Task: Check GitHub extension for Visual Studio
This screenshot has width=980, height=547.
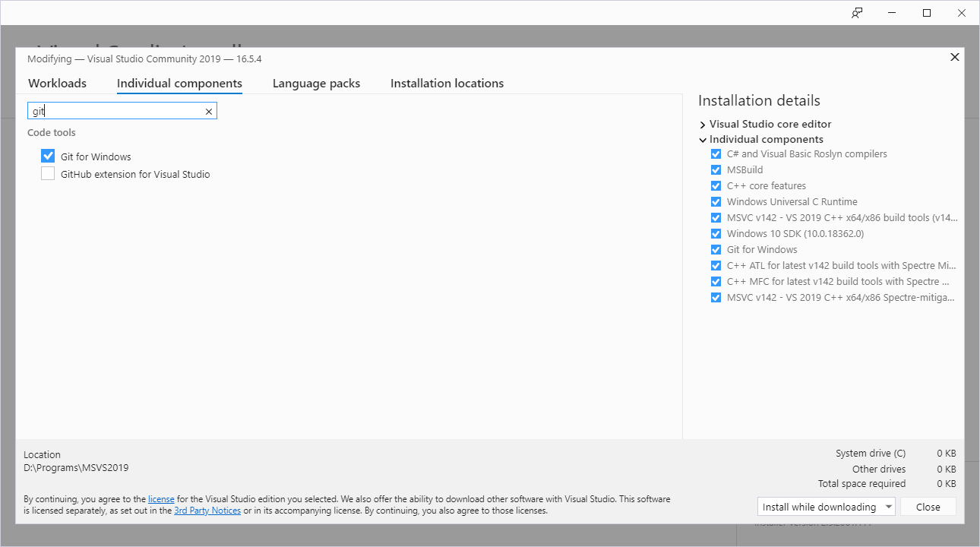Action: pyautogui.click(x=48, y=174)
